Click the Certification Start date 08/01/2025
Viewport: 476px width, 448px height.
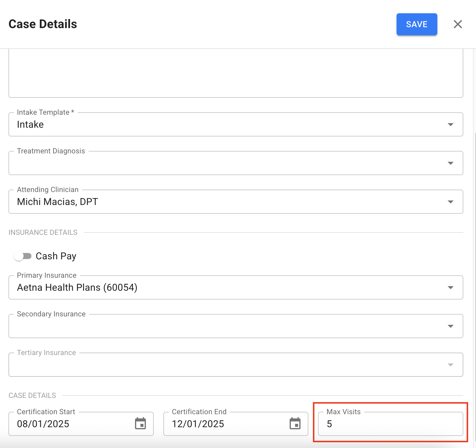pos(43,424)
